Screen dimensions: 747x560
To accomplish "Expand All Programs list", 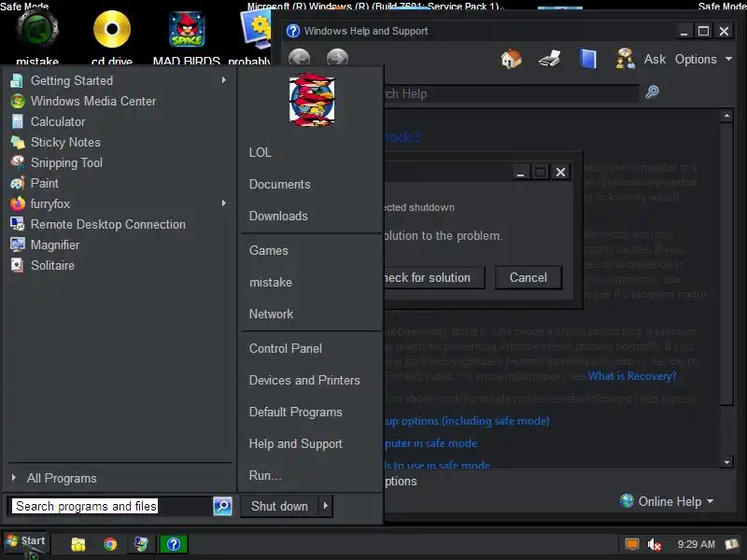I will [x=62, y=478].
